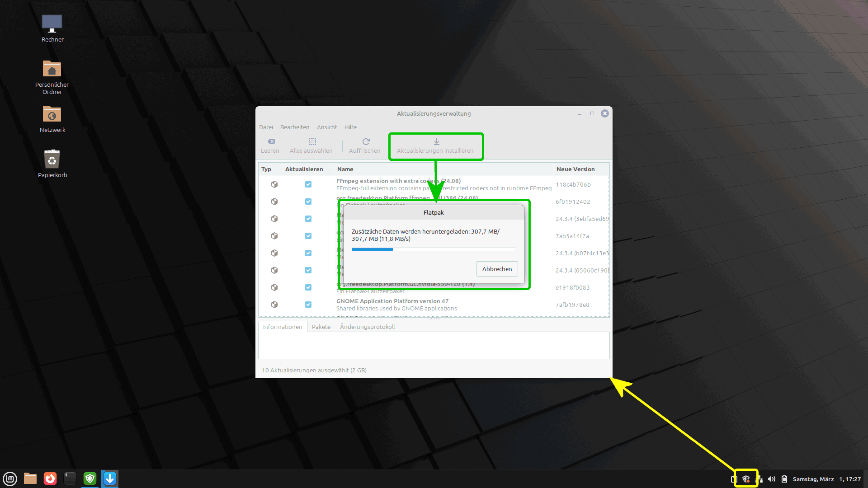The image size is (868, 488).
Task: Click the Abbrechen button in Flatpak dialog
Action: pos(497,269)
